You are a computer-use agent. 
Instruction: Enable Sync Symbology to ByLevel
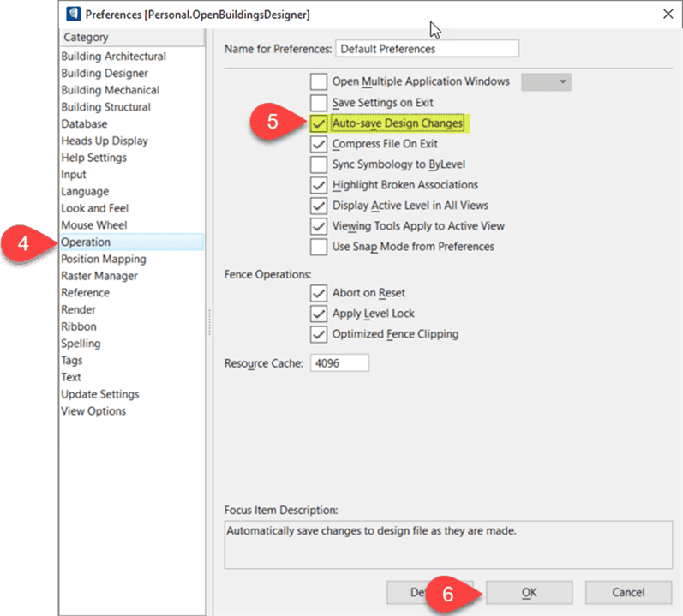319,164
